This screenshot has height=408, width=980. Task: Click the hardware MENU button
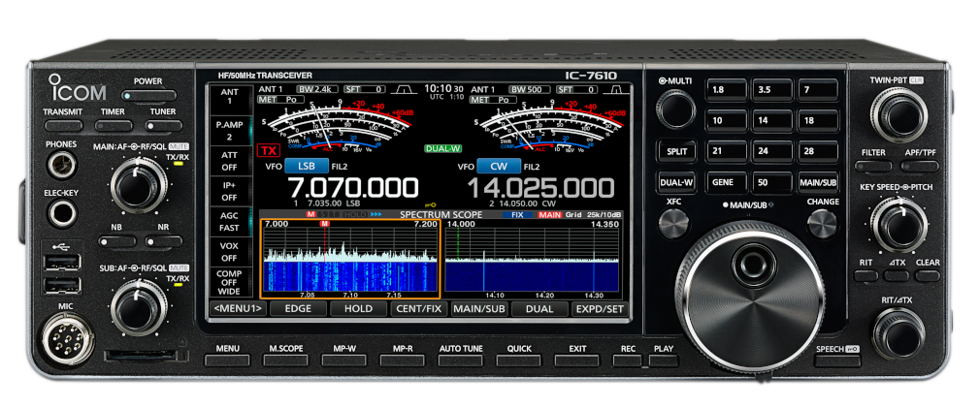227,361
